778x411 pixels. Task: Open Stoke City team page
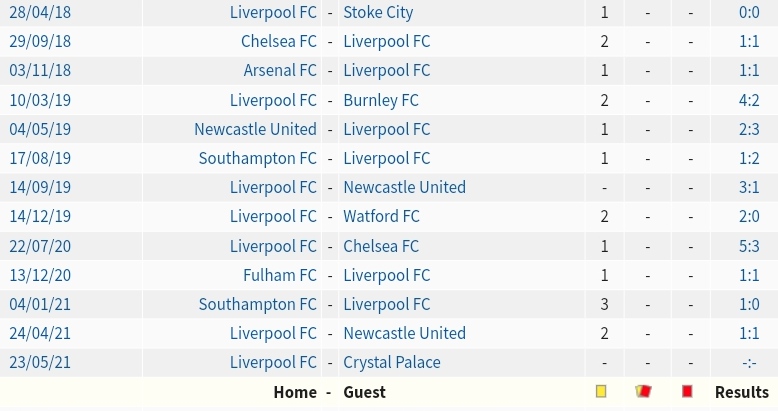tap(378, 12)
